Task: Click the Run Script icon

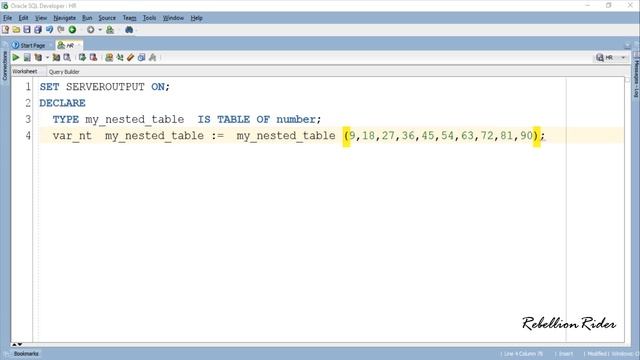Action: tap(27, 58)
